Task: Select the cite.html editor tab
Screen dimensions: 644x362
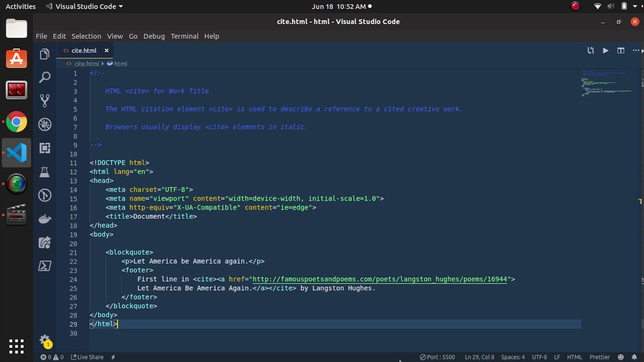Action: [84, 50]
